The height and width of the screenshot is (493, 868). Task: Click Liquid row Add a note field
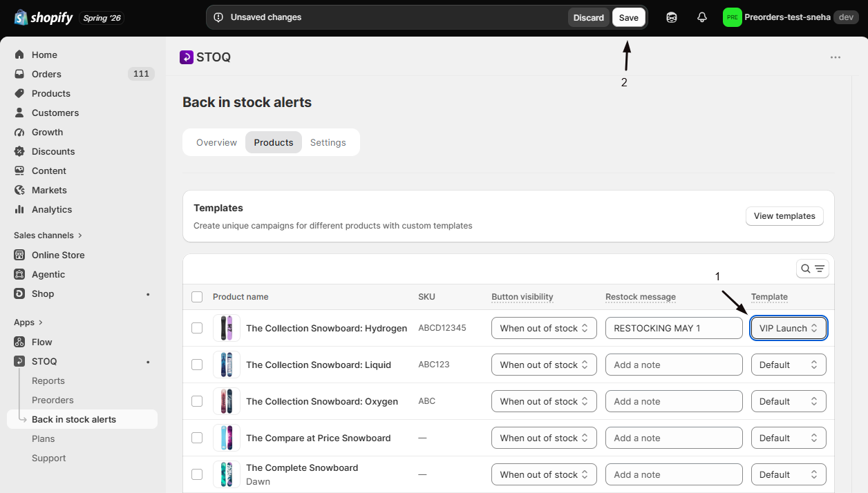(x=674, y=365)
